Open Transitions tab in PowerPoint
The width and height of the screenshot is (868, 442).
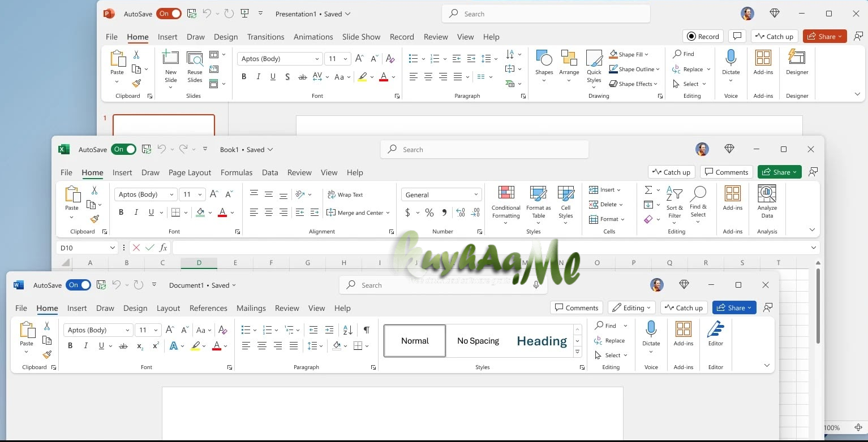[x=265, y=37]
